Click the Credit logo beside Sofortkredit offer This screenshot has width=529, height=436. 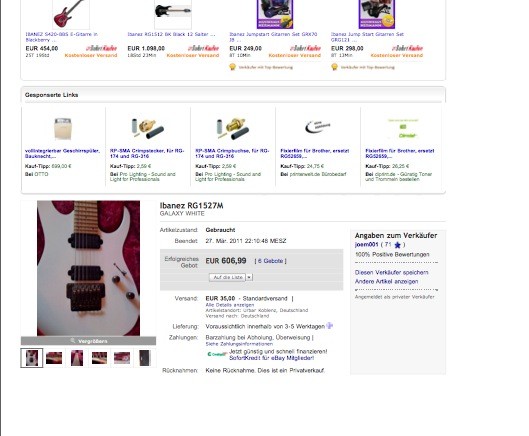(216, 354)
